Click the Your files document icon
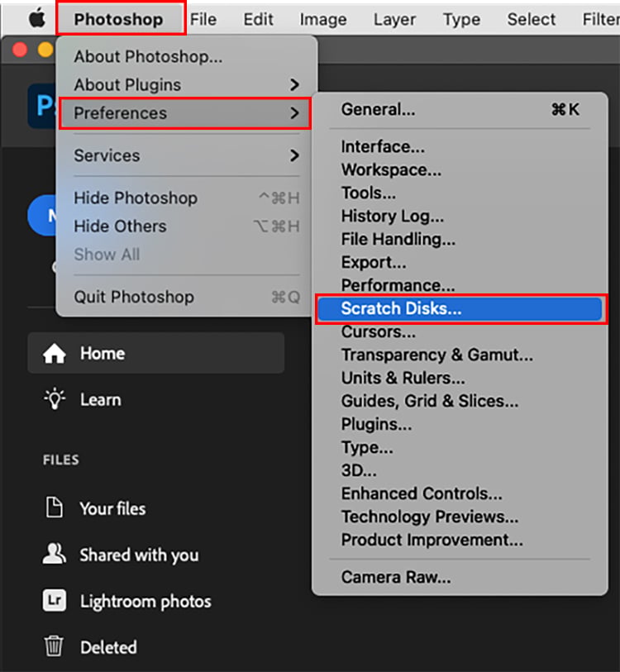This screenshot has height=672, width=620. (55, 508)
